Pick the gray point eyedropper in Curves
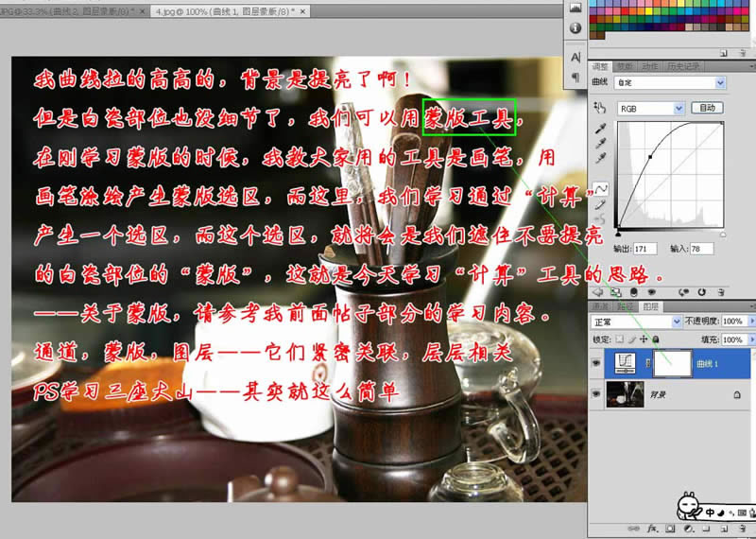This screenshot has height=539, width=756. click(x=600, y=144)
